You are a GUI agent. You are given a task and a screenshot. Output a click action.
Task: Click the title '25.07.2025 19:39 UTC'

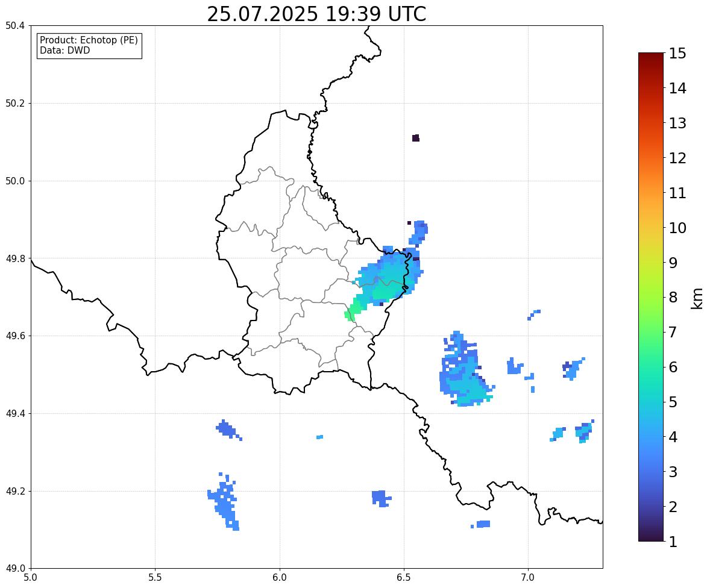pyautogui.click(x=316, y=14)
